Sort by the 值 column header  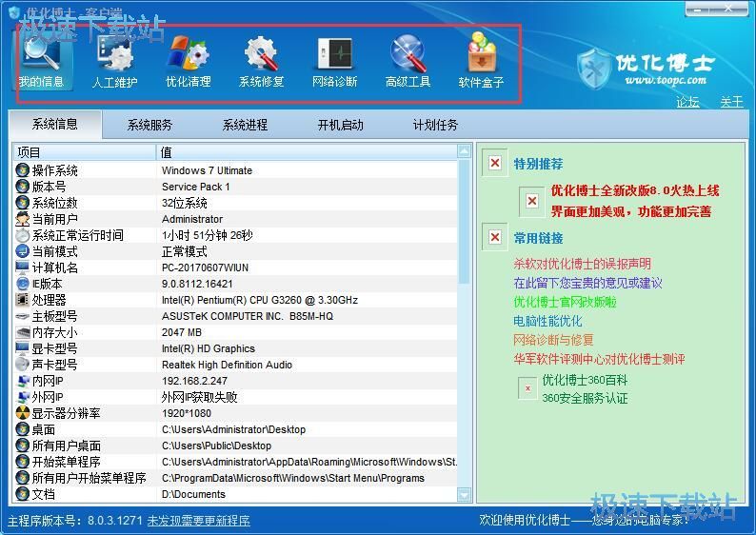point(308,152)
